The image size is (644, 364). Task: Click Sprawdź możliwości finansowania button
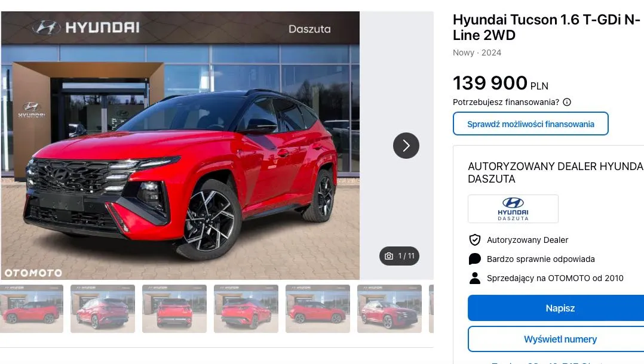click(530, 124)
